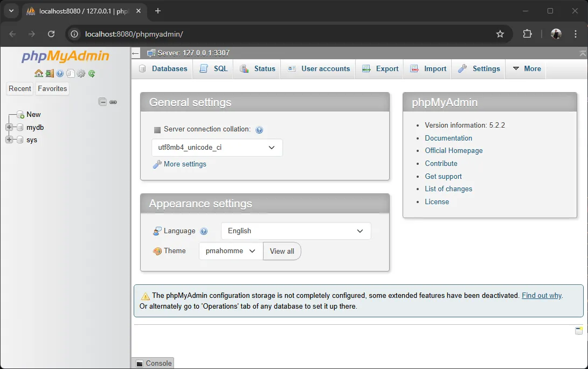This screenshot has height=369, width=588.
Task: Switch to the User accounts tab
Action: pos(318,68)
